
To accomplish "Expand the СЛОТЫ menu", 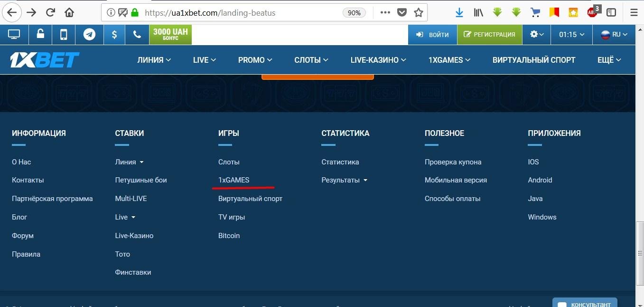I will point(311,60).
